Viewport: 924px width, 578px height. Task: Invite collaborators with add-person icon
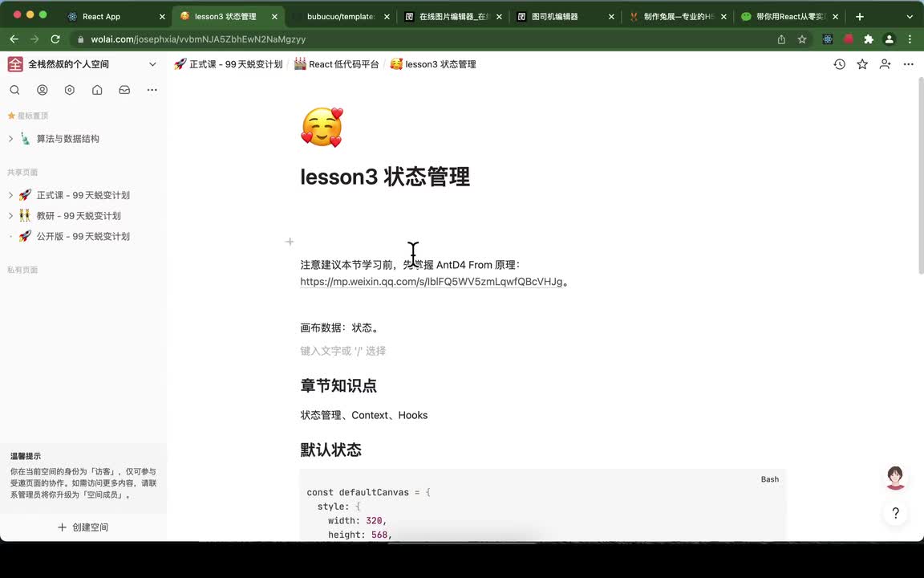pos(885,64)
